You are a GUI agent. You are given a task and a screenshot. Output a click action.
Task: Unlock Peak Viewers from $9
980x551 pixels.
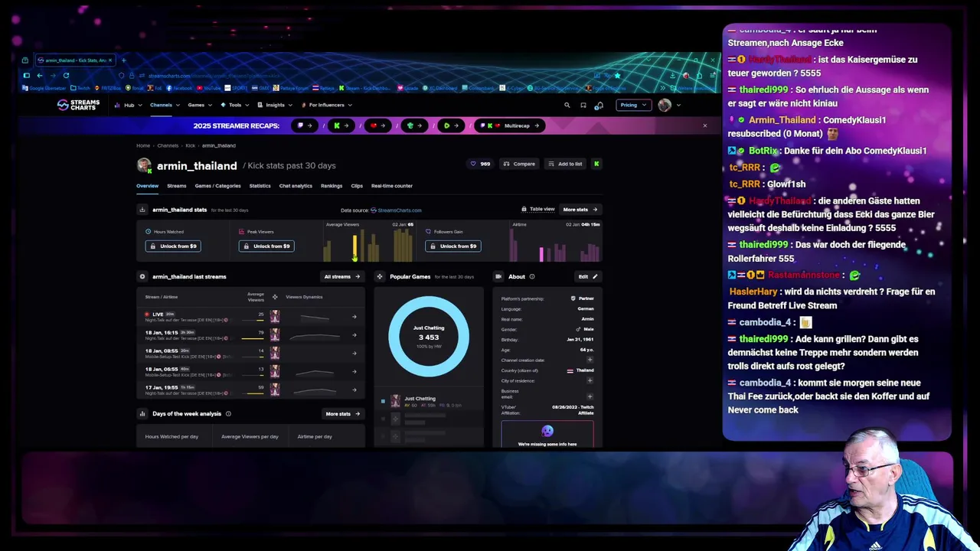[266, 246]
